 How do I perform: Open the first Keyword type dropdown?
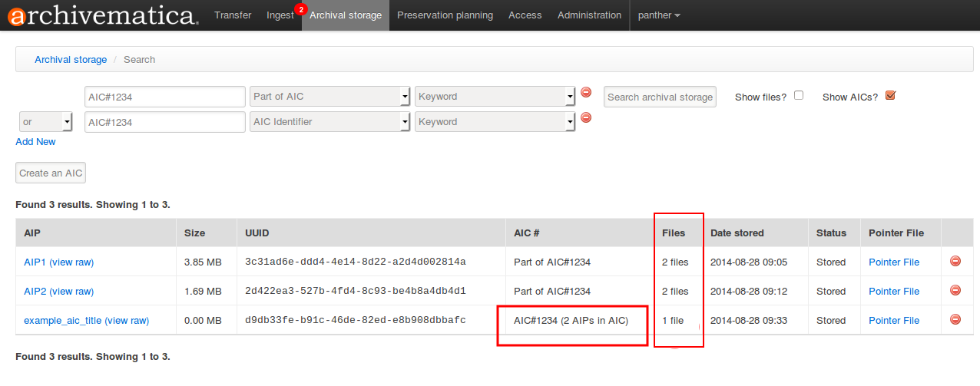(x=495, y=97)
